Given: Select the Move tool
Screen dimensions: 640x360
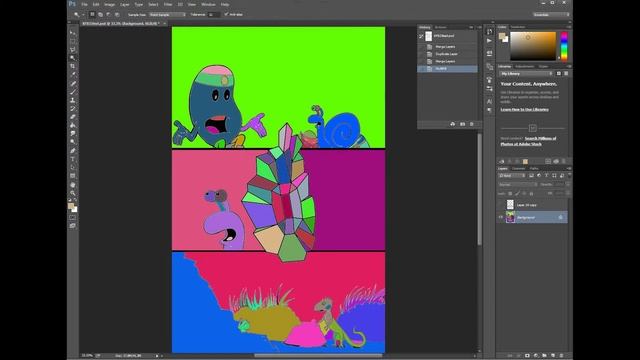Looking at the screenshot, I should click(x=73, y=33).
